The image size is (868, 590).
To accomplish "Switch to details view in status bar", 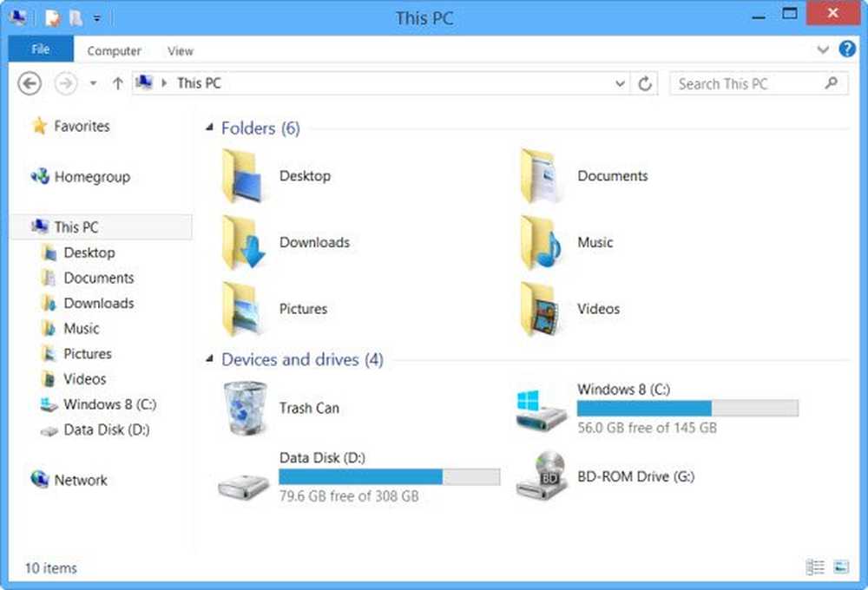I will pos(815,567).
